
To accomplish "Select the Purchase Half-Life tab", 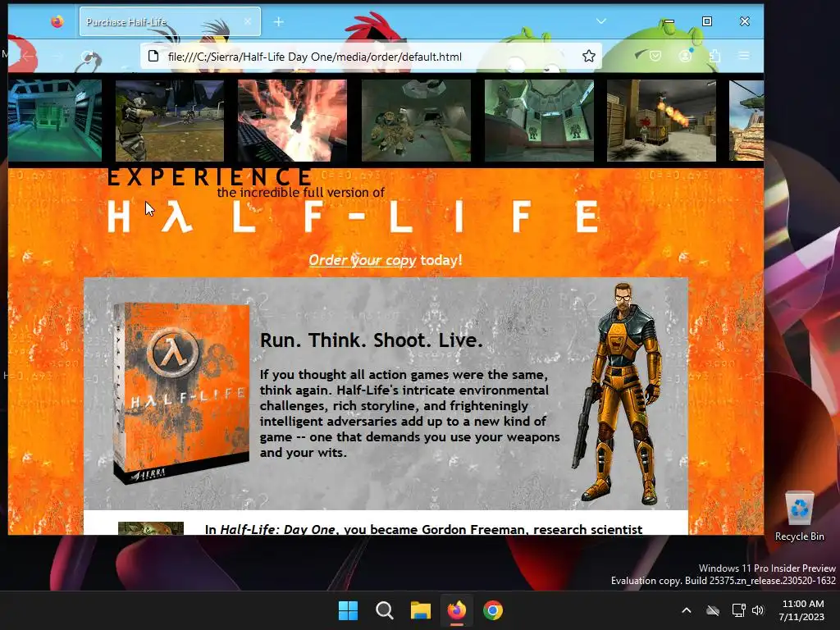I will (x=170, y=21).
